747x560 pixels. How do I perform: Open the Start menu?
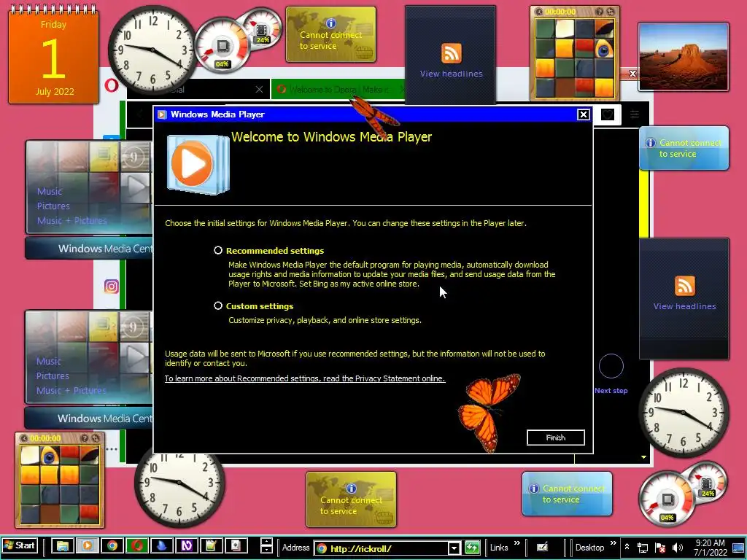pyautogui.click(x=19, y=545)
